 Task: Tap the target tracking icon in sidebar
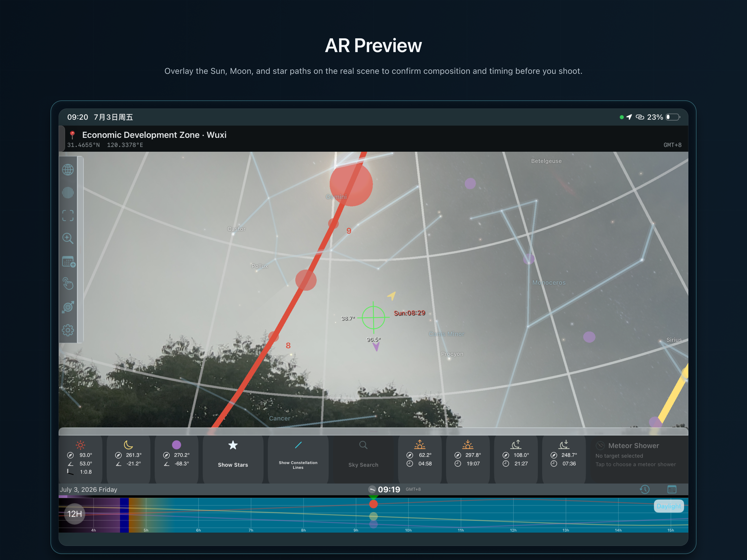pyautogui.click(x=68, y=307)
